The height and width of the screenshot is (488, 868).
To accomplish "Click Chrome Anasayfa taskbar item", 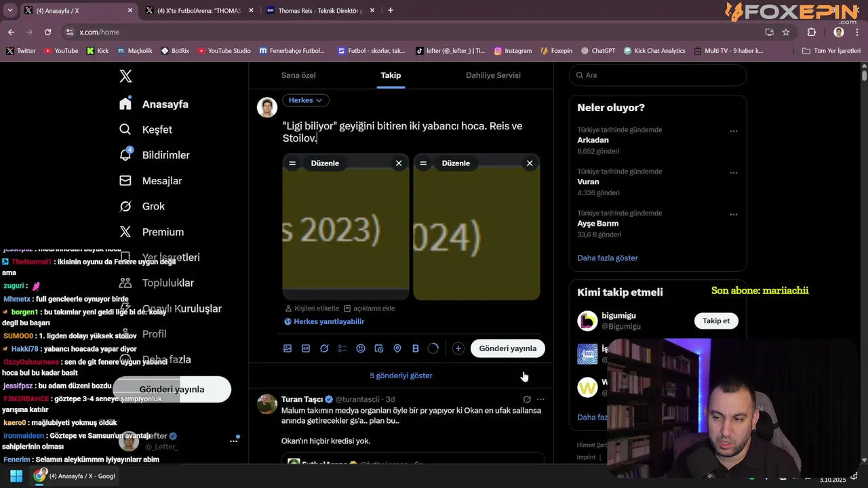I will click(x=76, y=476).
